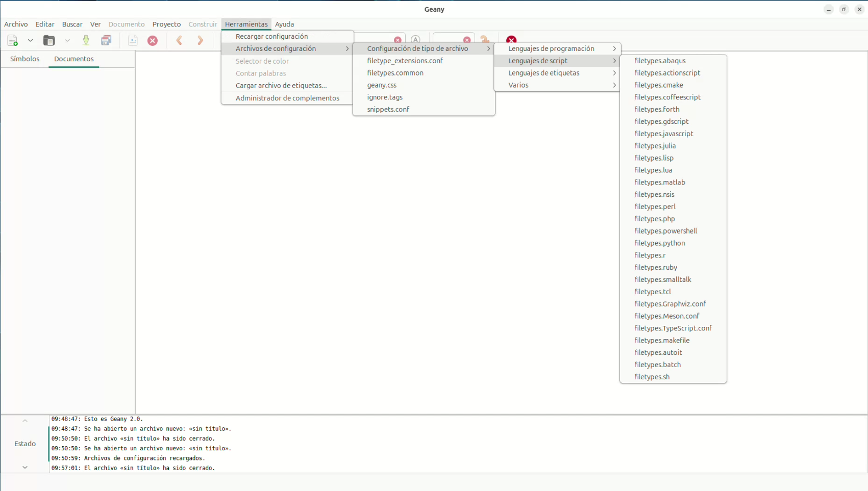Open the new-file template dropdown arrow
Image resolution: width=868 pixels, height=491 pixels.
pos(30,40)
